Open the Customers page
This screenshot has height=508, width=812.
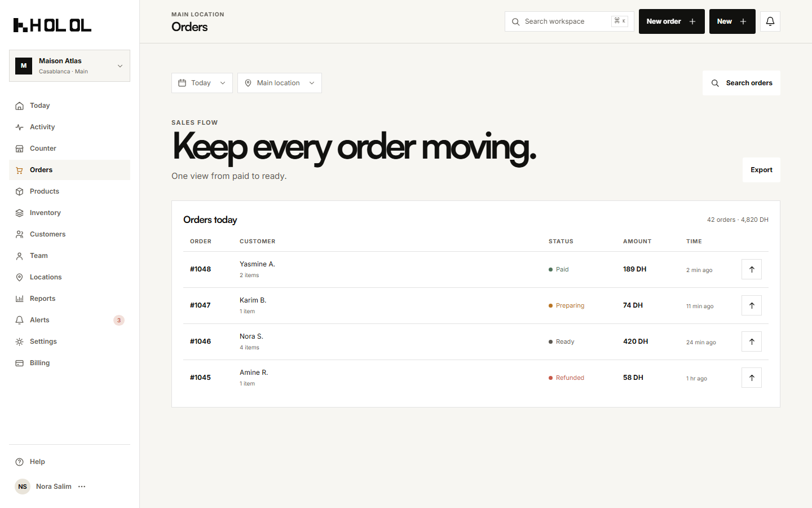coord(69,234)
